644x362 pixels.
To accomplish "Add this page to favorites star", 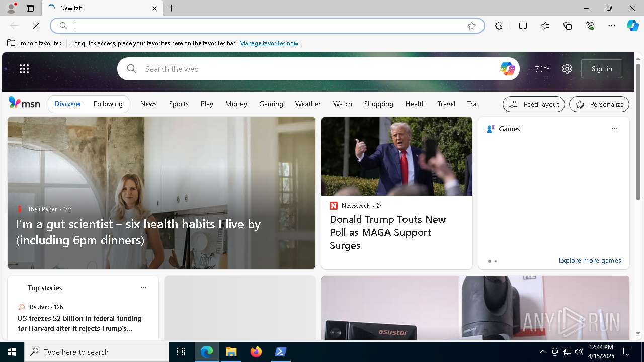I will (x=472, y=26).
